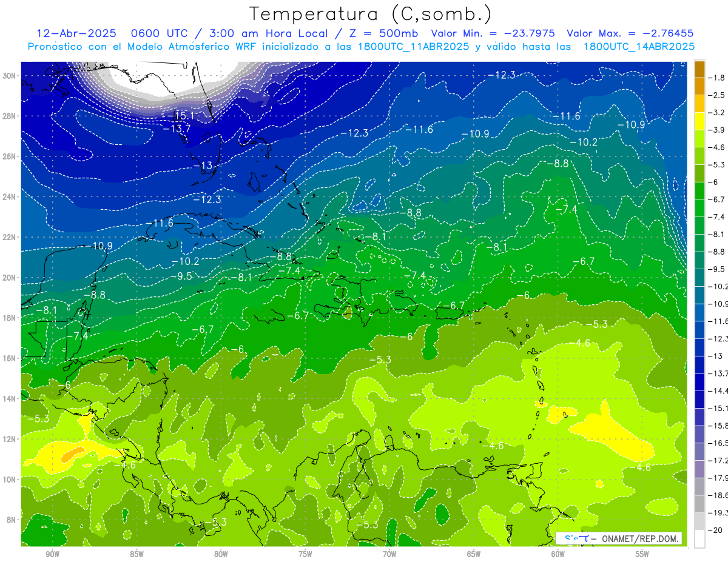The image size is (728, 562).
Task: Click the -15.1 contour label near Florida
Action: click(x=181, y=115)
